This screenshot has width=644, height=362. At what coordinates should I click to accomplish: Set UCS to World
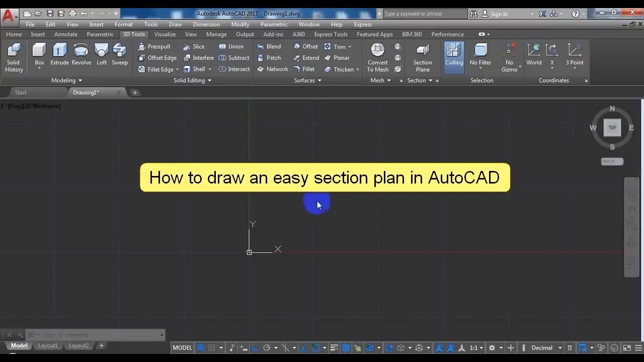pos(534,54)
